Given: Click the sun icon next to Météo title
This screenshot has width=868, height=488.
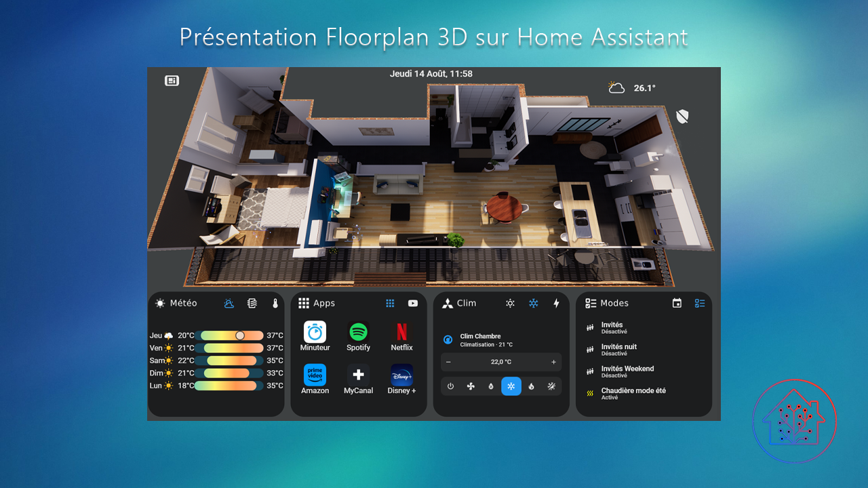Looking at the screenshot, I should point(160,304).
